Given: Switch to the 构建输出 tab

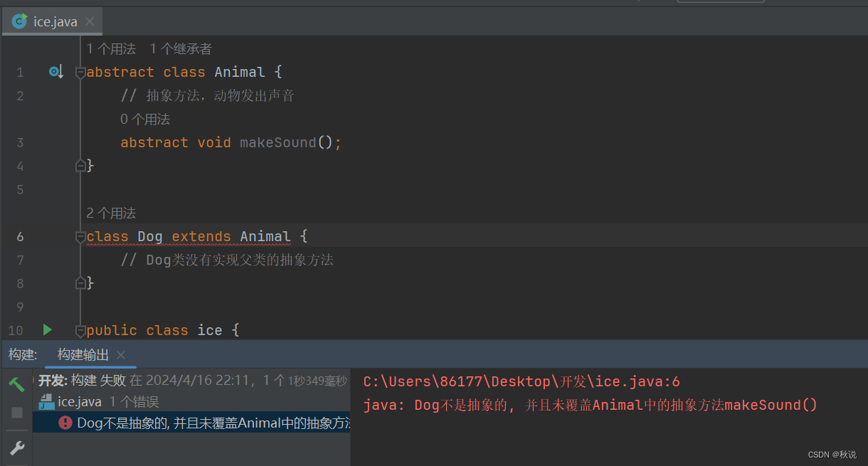Looking at the screenshot, I should tap(83, 354).
